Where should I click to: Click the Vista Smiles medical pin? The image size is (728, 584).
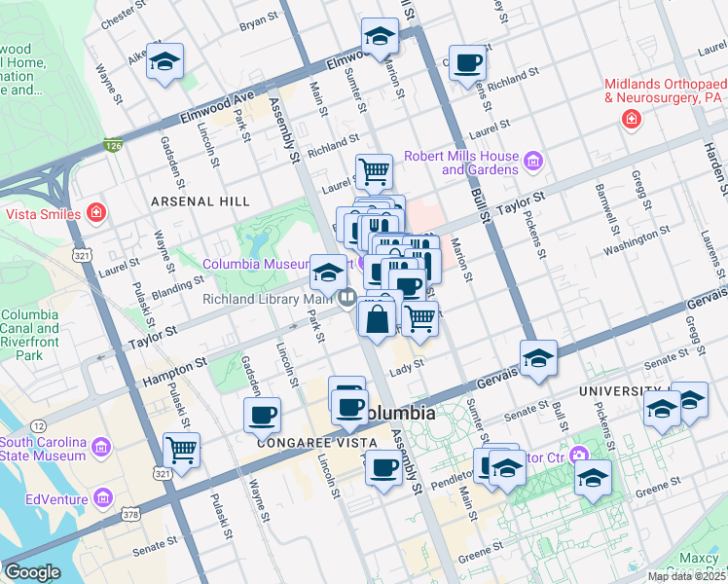click(x=96, y=213)
